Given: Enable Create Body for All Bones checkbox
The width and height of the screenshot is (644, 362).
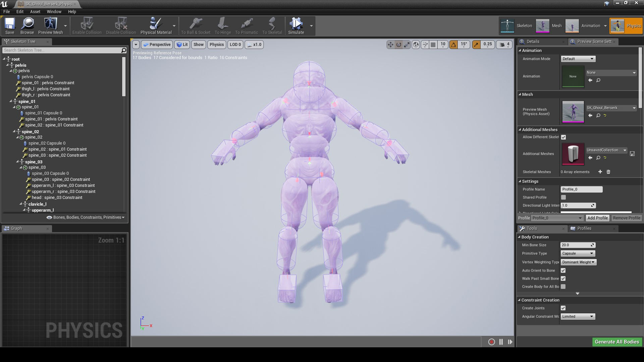Looking at the screenshot, I should [x=563, y=287].
